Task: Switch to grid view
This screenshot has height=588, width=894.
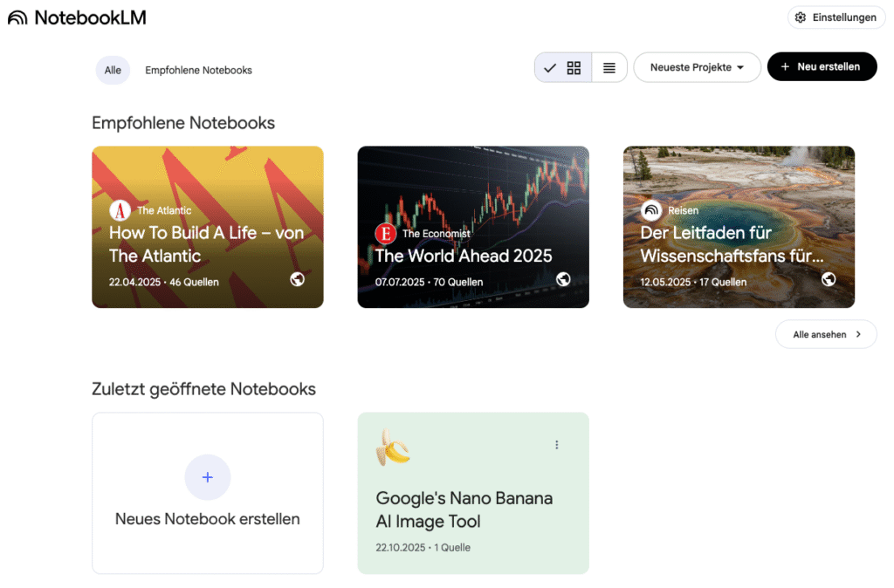Action: pos(574,67)
